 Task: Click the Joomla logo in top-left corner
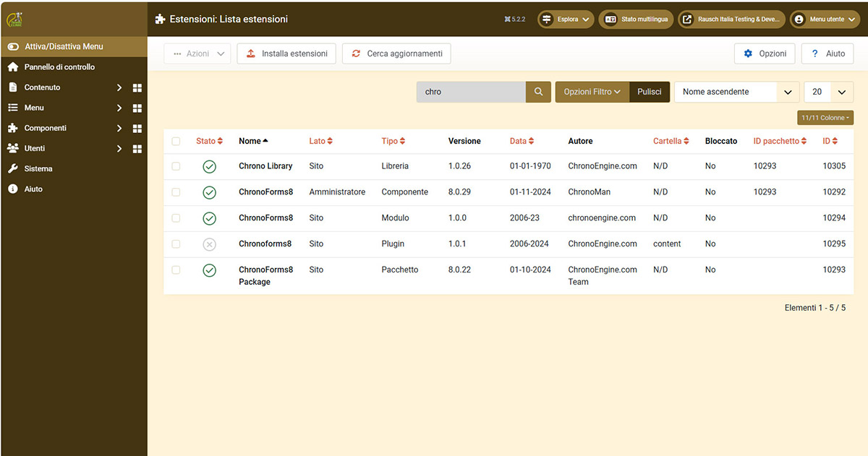click(x=16, y=19)
